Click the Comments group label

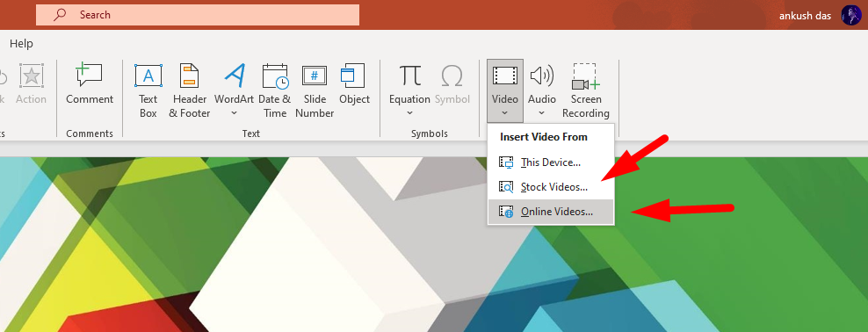tap(90, 134)
